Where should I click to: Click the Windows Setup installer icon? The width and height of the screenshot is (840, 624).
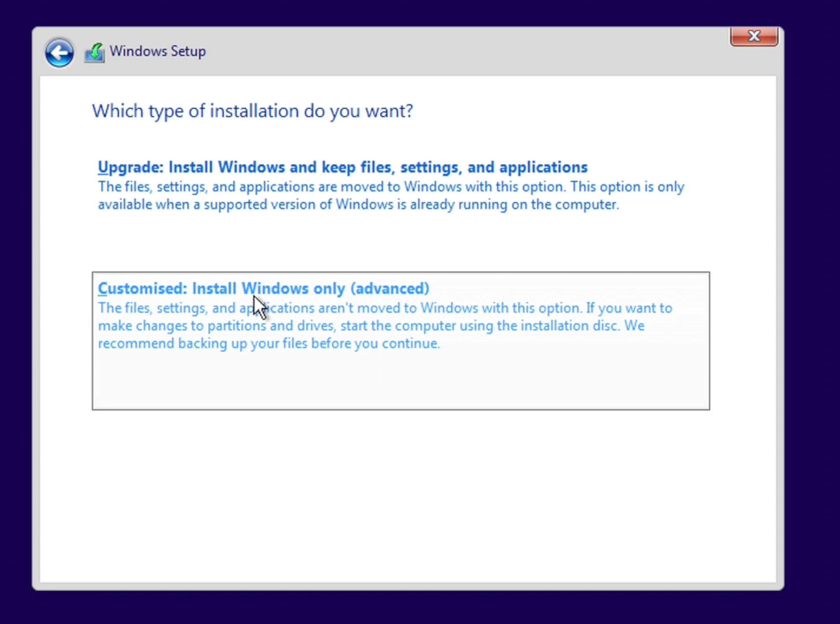tap(95, 53)
